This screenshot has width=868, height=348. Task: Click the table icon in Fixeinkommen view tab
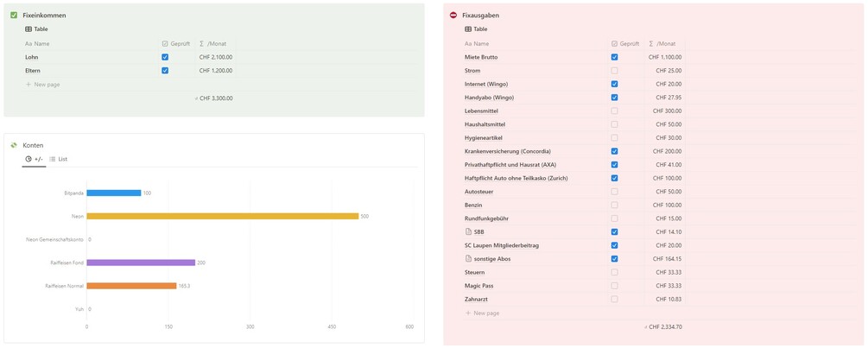pyautogui.click(x=29, y=29)
